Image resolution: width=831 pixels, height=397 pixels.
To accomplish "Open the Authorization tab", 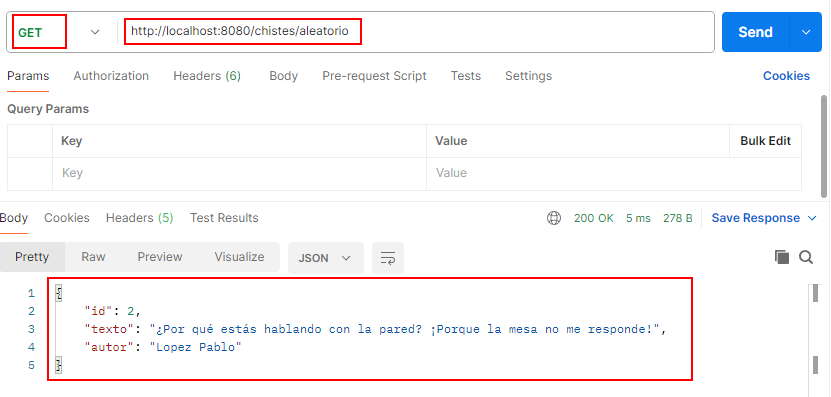I will (x=111, y=76).
